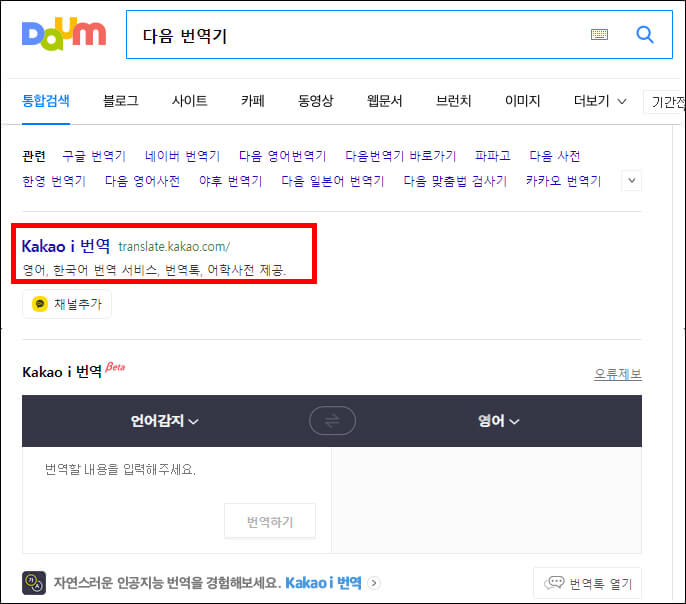Select the 통합검색 tab
Viewport: 686px width, 604px height.
tap(46, 101)
